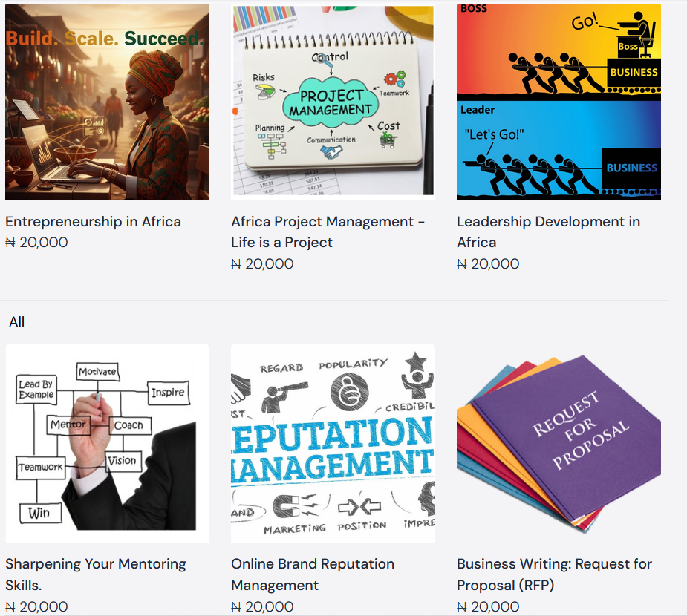Screen dimensions: 687x616
Task: Click the Africa Project Management price
Action: pos(262,263)
